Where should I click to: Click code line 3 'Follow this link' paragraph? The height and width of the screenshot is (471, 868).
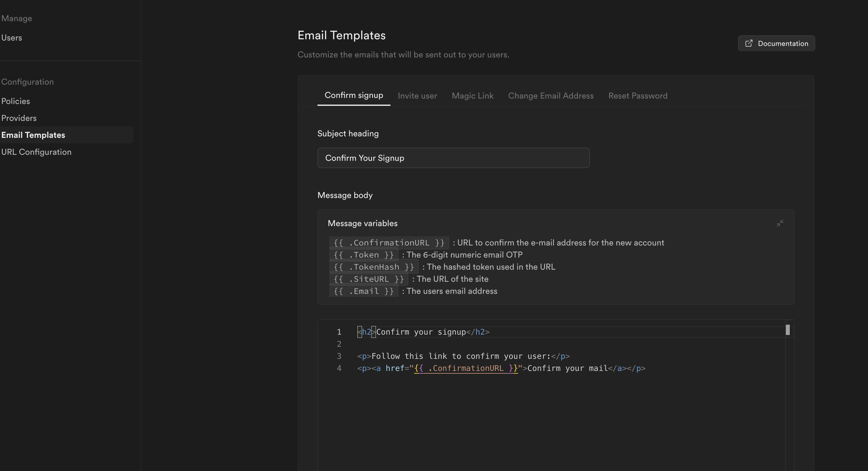463,356
